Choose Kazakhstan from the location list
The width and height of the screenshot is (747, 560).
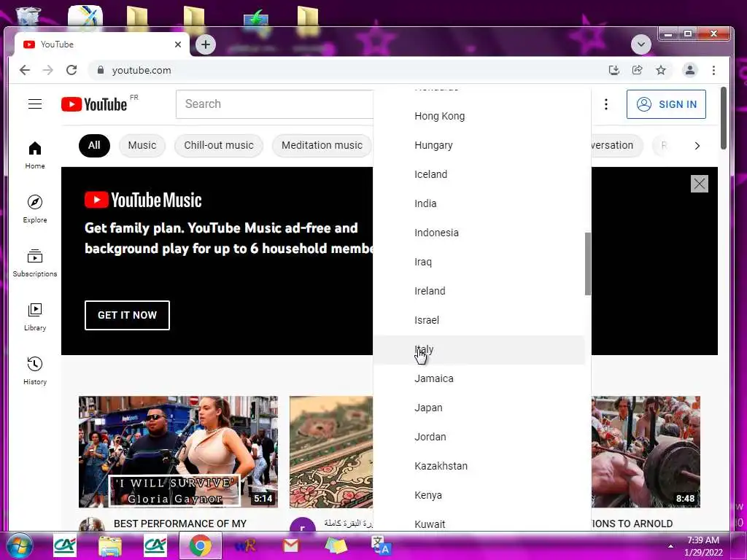479,466
